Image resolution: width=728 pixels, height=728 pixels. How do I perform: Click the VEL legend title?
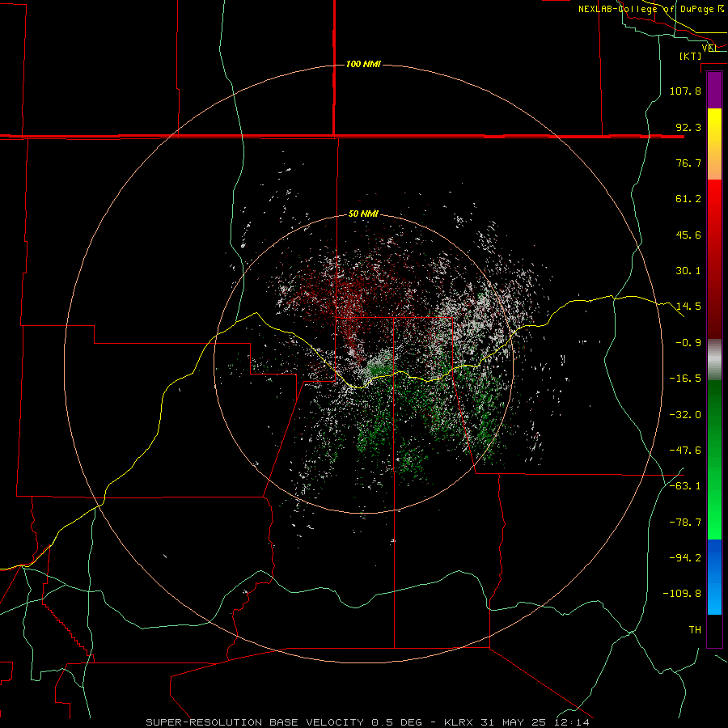click(x=709, y=48)
